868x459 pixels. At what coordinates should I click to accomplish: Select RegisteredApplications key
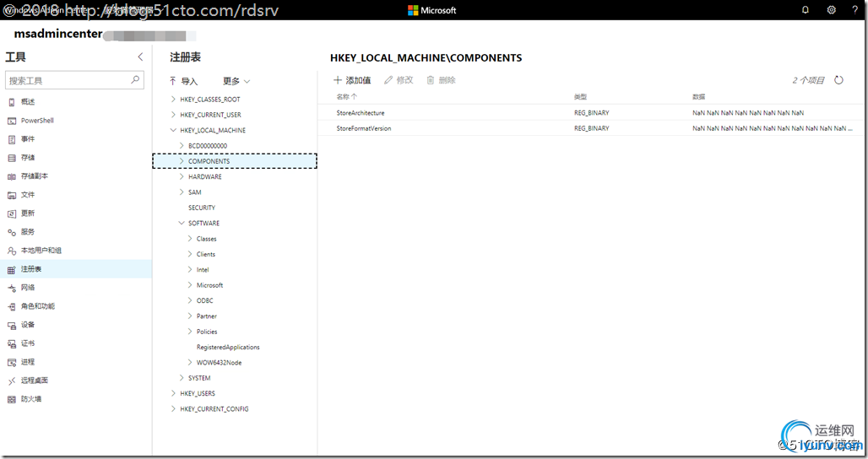click(x=228, y=348)
